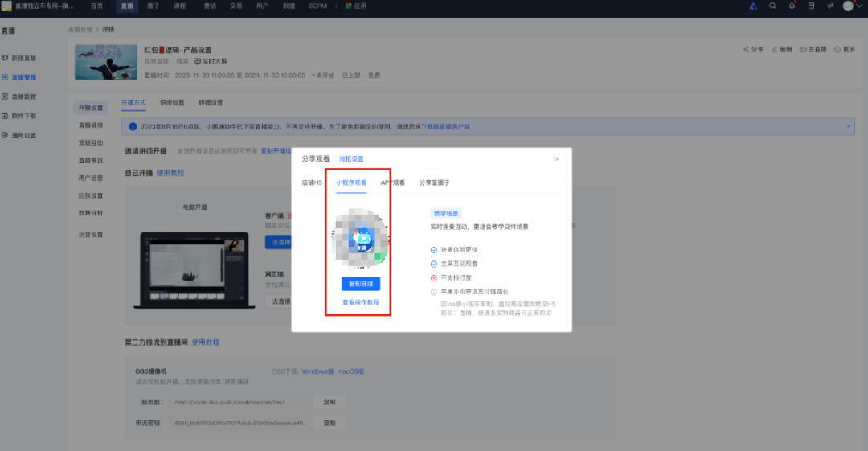
Task: Click the colorful 应用 apps icon
Action: (348, 6)
